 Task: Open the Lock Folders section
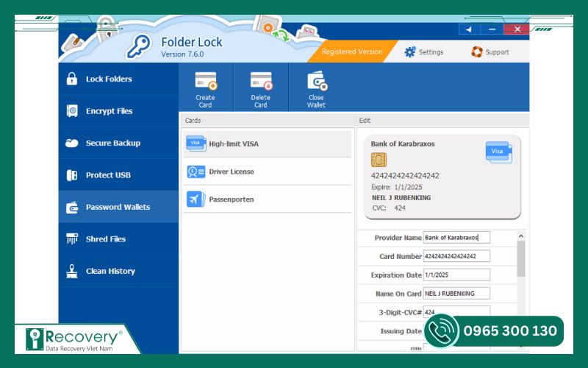(x=118, y=79)
